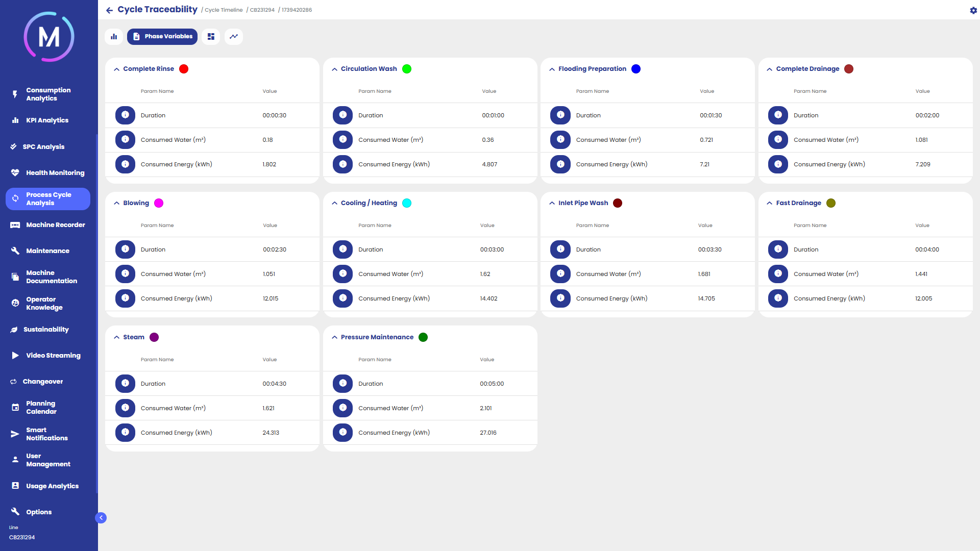Collapse the Inlet Pipe Wash panel
Screen dimensions: 980x551
(x=552, y=203)
